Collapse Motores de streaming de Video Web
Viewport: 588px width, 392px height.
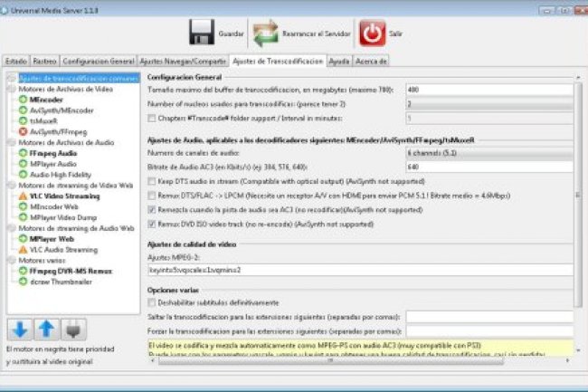point(11,186)
